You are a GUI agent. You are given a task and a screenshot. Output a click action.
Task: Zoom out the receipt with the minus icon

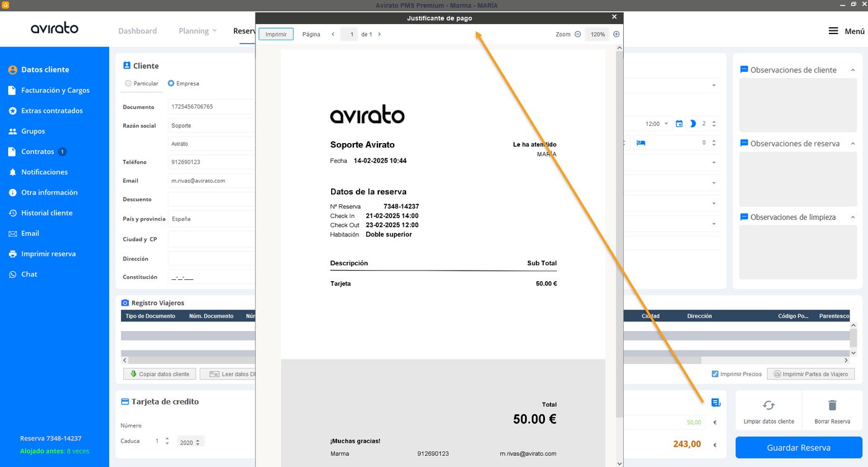[578, 35]
